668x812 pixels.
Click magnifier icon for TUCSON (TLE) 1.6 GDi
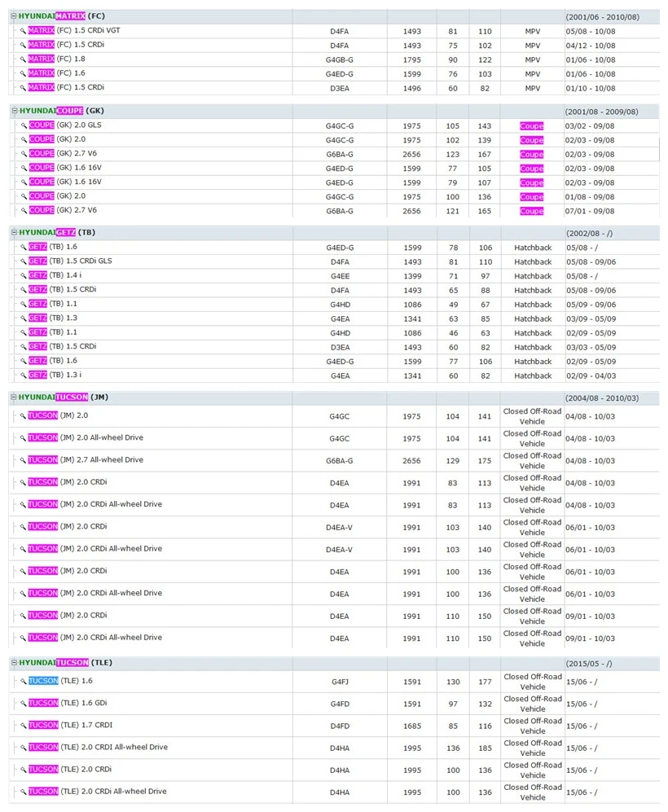pyautogui.click(x=24, y=703)
